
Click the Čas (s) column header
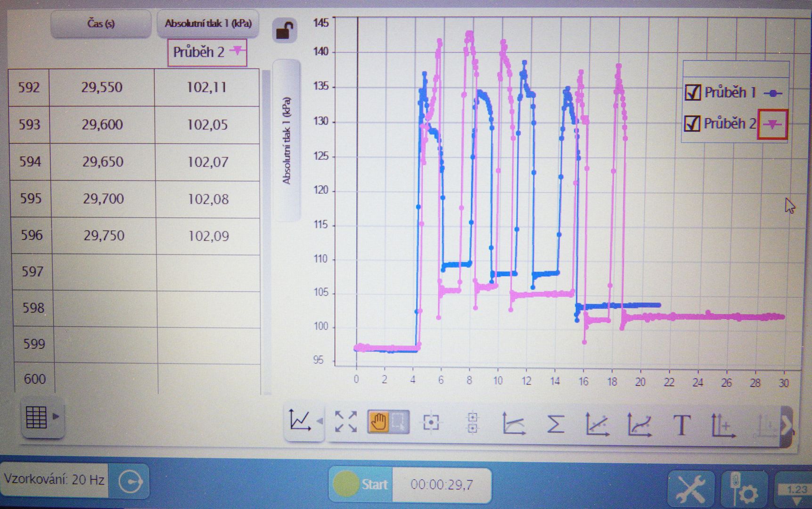pos(101,24)
